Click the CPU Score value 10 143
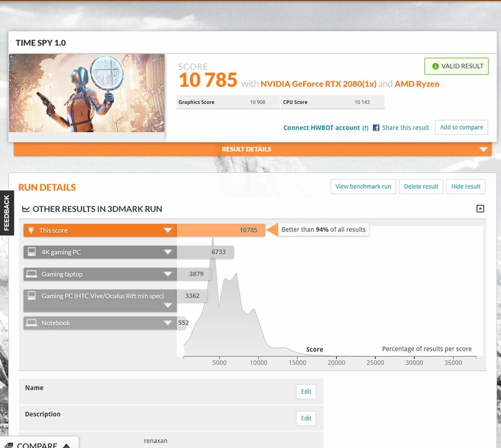 (362, 102)
